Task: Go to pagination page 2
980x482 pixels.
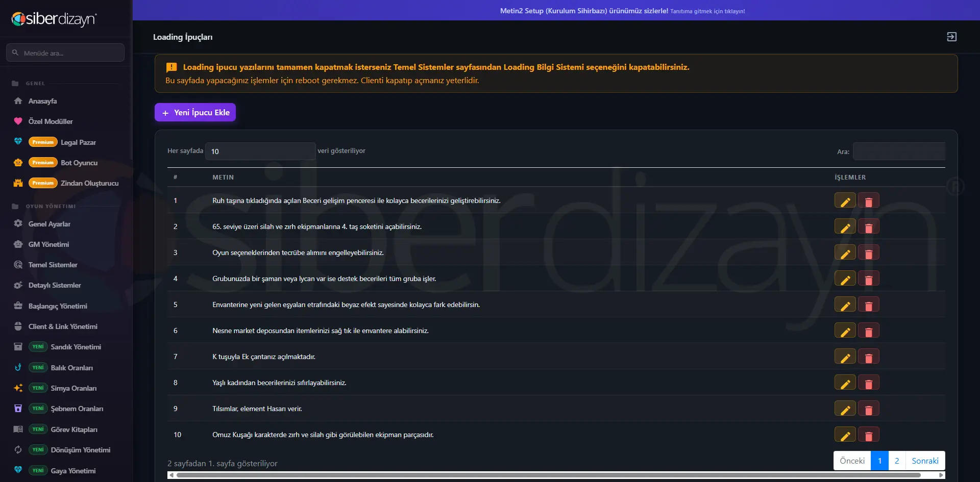Action: point(897,461)
